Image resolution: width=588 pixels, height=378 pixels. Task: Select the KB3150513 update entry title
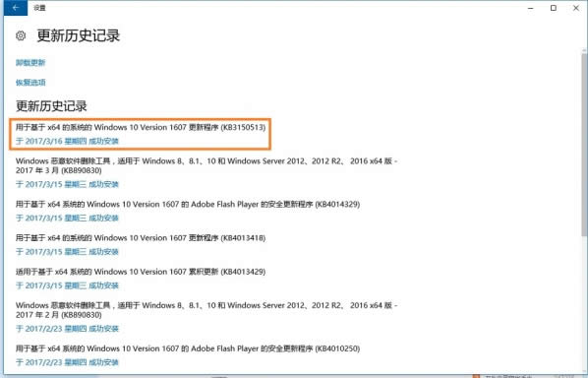pos(141,127)
